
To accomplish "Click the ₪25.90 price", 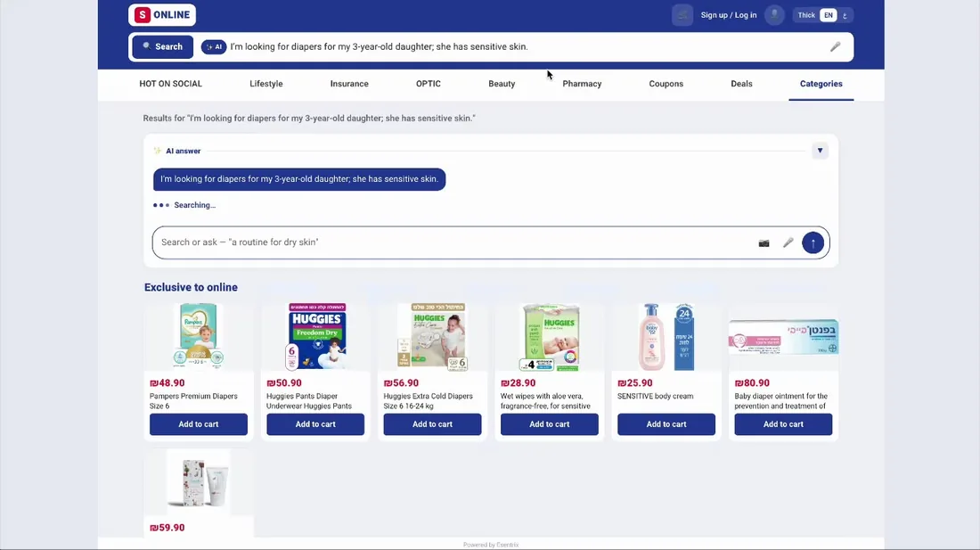I will (x=635, y=383).
